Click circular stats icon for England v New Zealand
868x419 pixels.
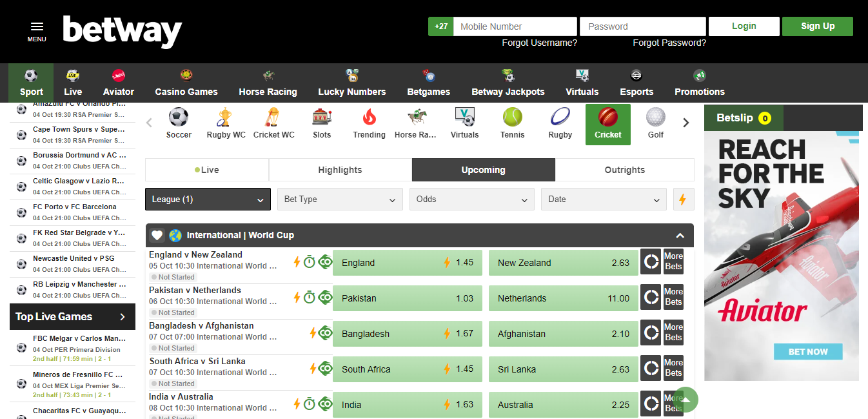pyautogui.click(x=651, y=263)
